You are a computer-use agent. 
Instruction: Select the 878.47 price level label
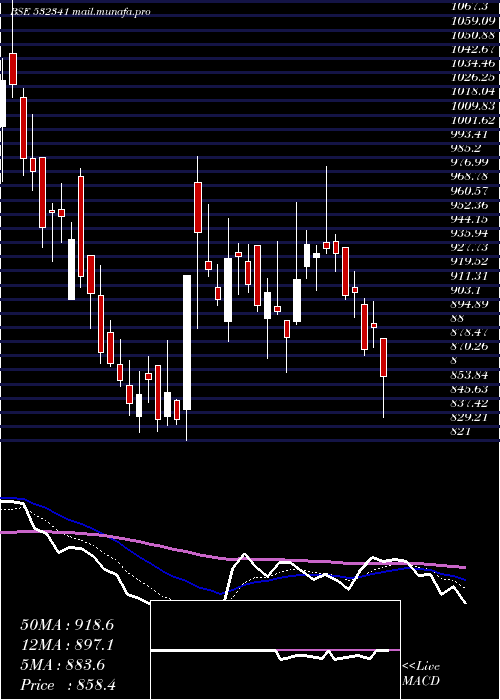pos(472,333)
